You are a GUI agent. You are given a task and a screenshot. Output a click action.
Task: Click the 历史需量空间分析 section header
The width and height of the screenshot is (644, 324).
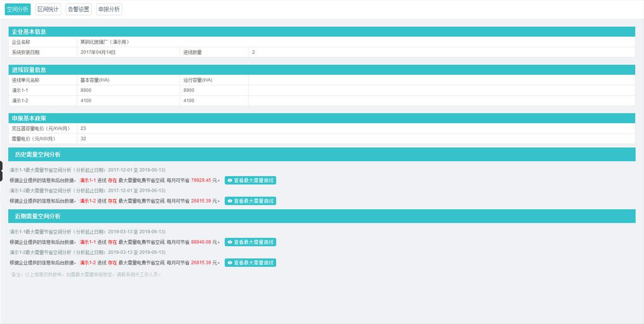tap(38, 155)
